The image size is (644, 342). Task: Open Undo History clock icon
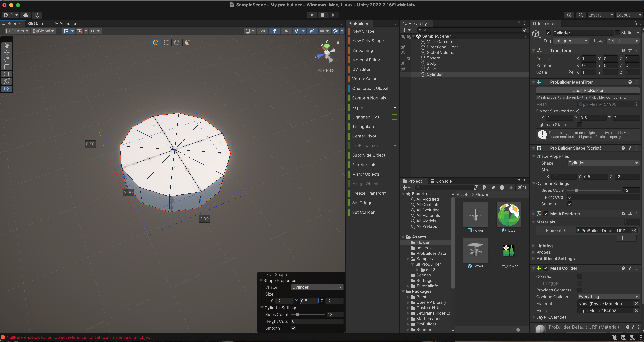tap(569, 15)
